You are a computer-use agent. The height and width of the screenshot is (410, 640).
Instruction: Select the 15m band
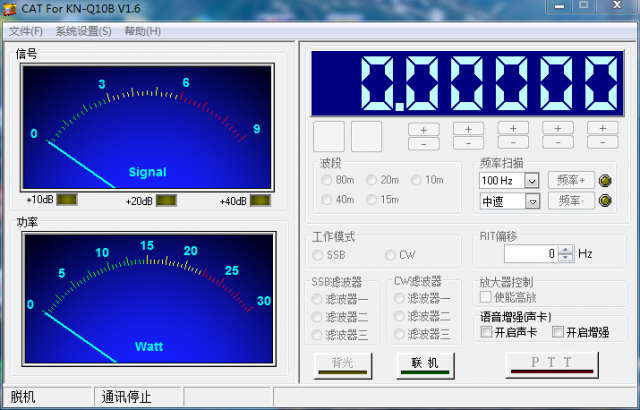(382, 199)
